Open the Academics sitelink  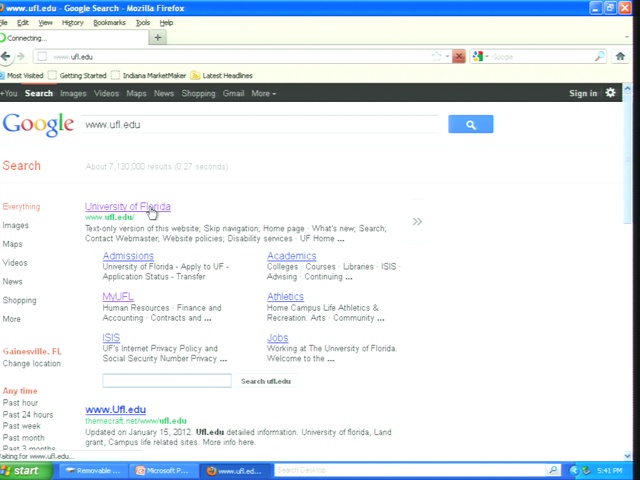point(291,256)
